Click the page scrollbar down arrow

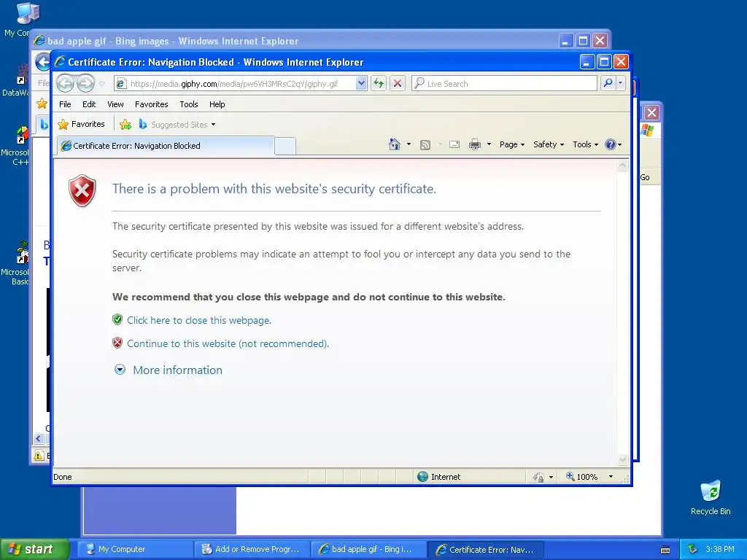(623, 460)
